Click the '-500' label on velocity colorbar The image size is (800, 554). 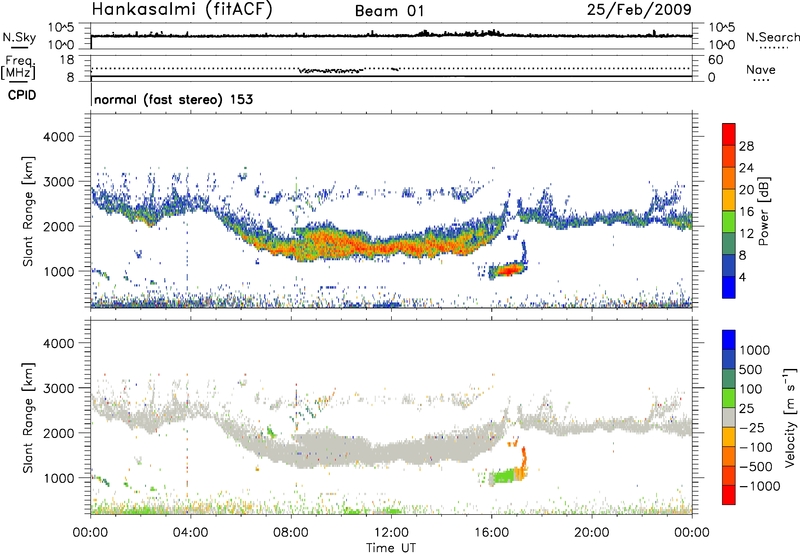[x=755, y=466]
